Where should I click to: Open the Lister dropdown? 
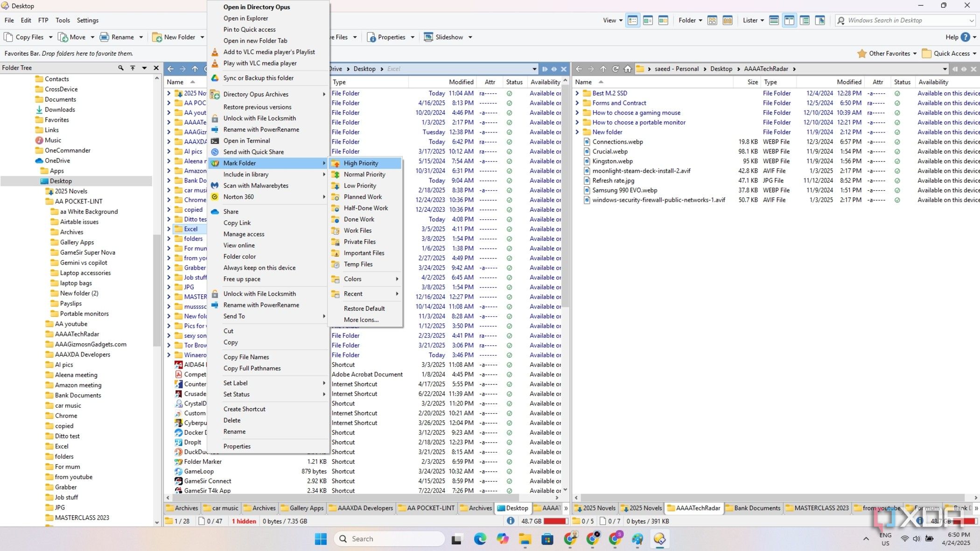[753, 20]
